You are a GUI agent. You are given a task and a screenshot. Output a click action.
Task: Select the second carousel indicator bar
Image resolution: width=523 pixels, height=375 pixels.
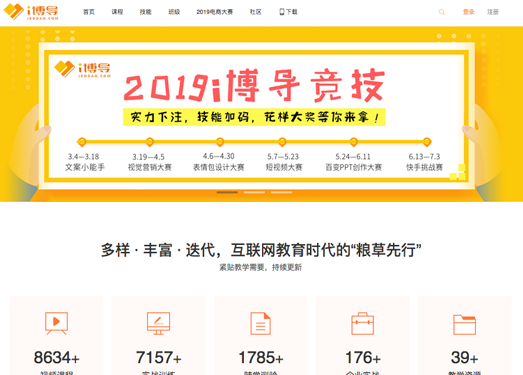(254, 192)
